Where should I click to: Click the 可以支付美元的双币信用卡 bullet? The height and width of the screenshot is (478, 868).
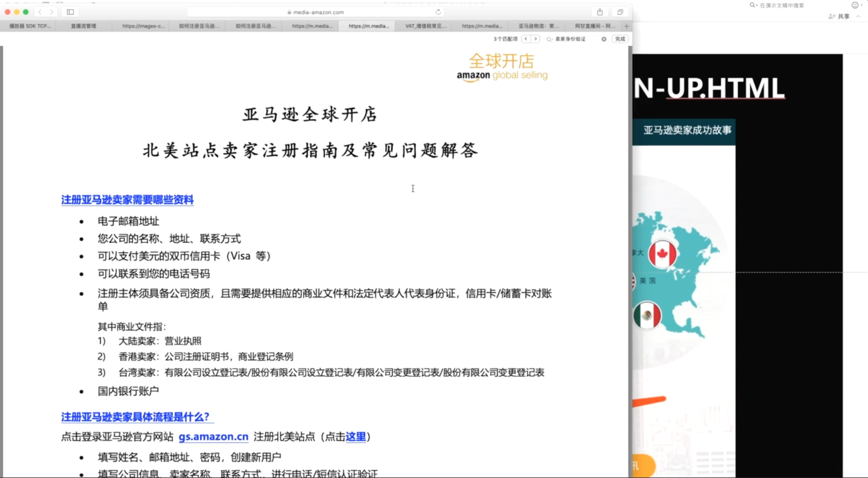(x=184, y=256)
